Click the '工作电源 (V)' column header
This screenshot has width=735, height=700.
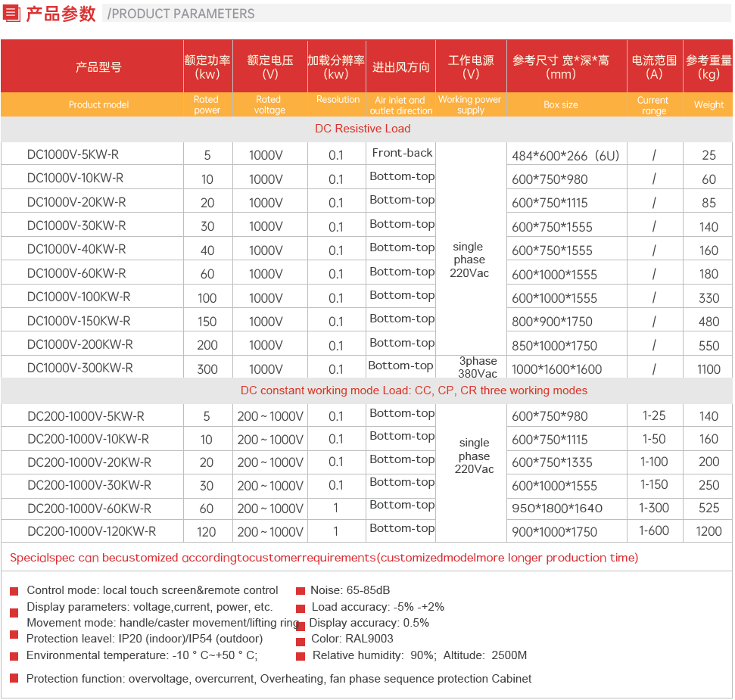[x=471, y=67]
